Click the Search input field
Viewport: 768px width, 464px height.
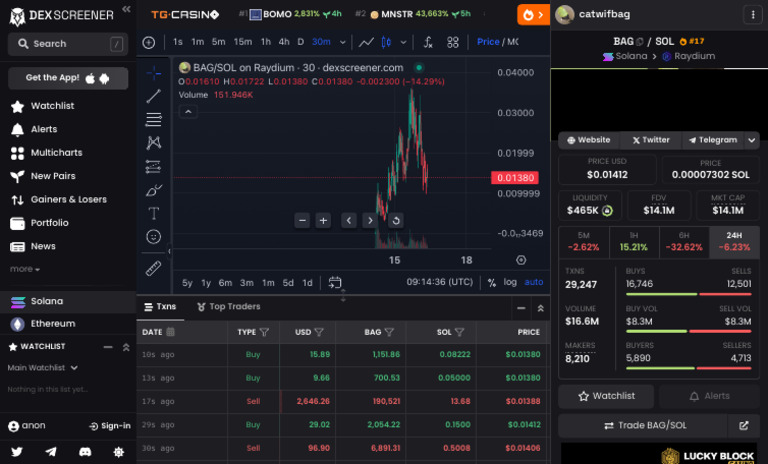click(x=68, y=44)
